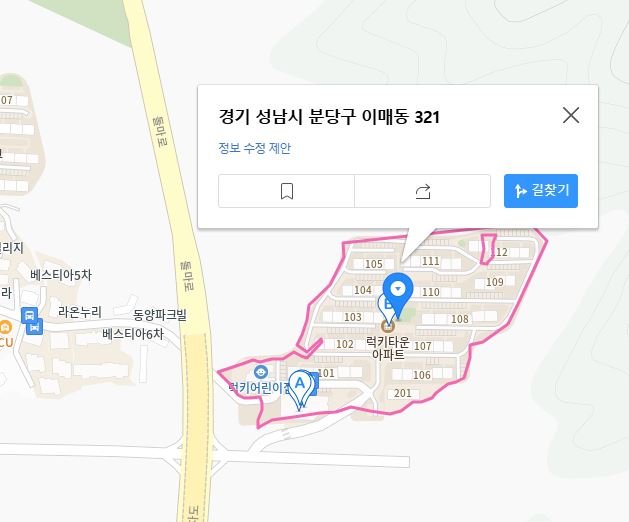Click the 럭키어린이집 daycare icon
Image resolution: width=629 pixels, height=522 pixels.
261,372
